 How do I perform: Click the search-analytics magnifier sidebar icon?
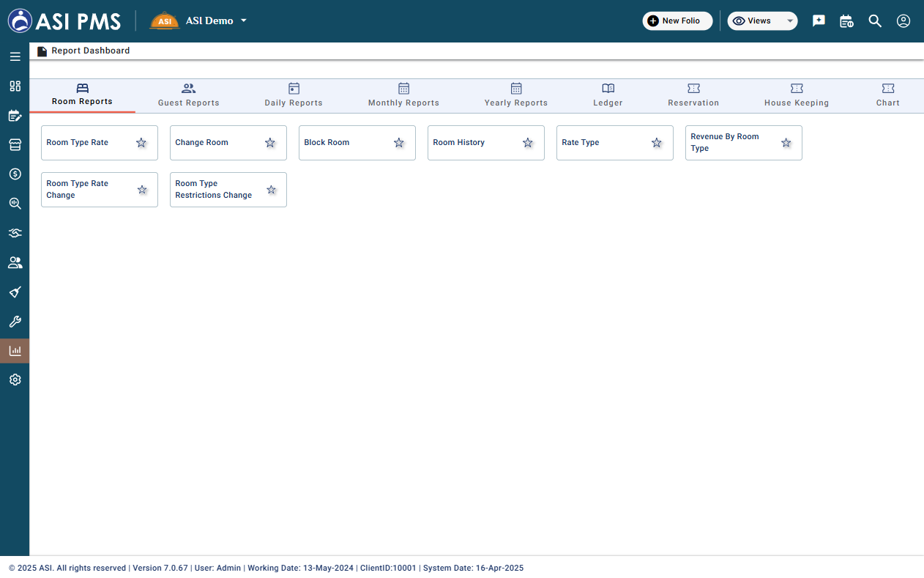tap(15, 204)
